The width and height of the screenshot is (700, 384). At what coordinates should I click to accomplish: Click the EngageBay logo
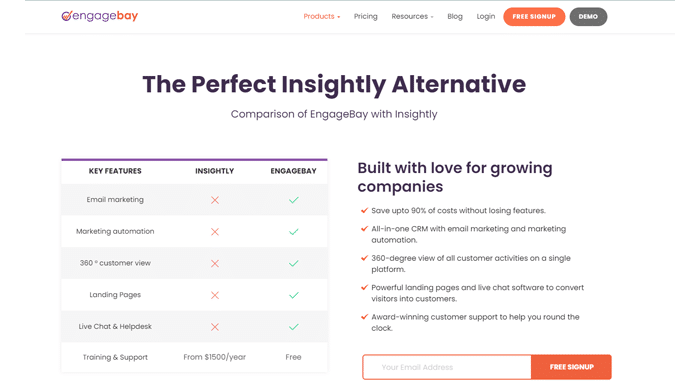click(100, 16)
